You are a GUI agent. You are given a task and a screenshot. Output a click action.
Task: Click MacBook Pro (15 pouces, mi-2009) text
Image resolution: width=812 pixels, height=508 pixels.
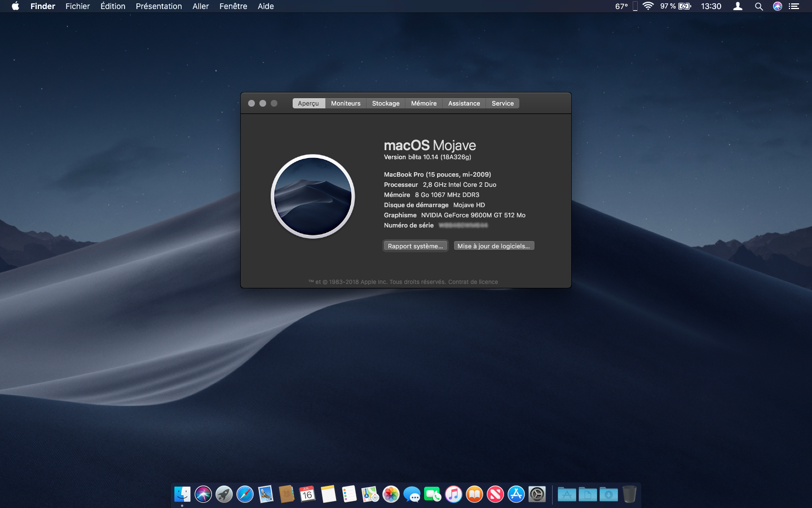click(438, 174)
